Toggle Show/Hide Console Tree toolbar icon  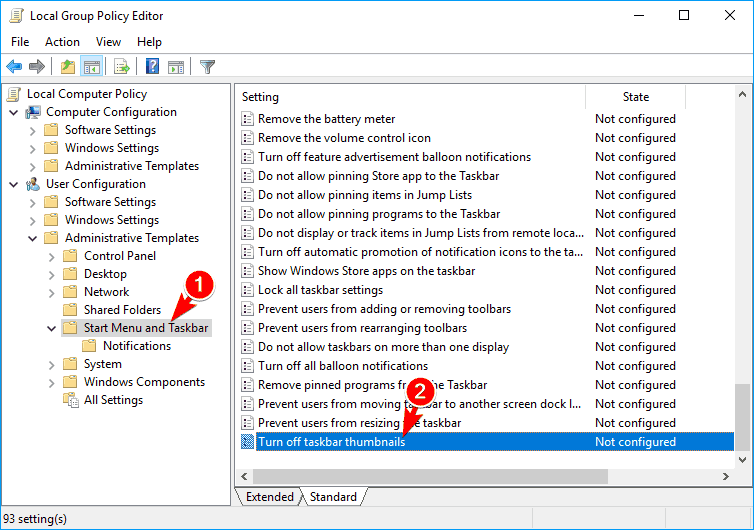coord(91,67)
